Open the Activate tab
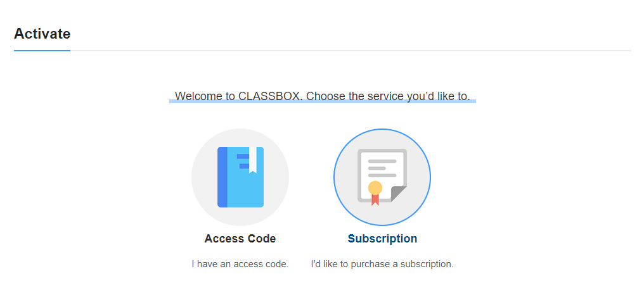 coord(42,34)
